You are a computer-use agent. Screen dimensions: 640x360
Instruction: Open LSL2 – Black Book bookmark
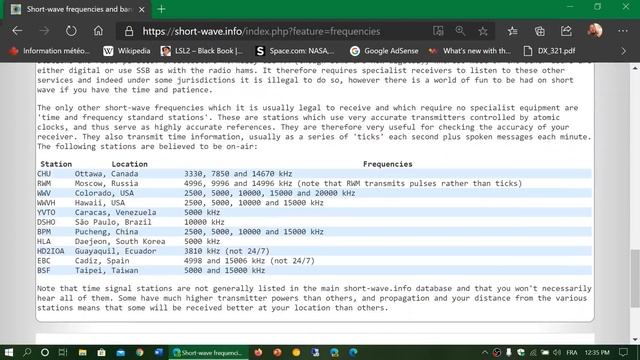click(x=202, y=51)
